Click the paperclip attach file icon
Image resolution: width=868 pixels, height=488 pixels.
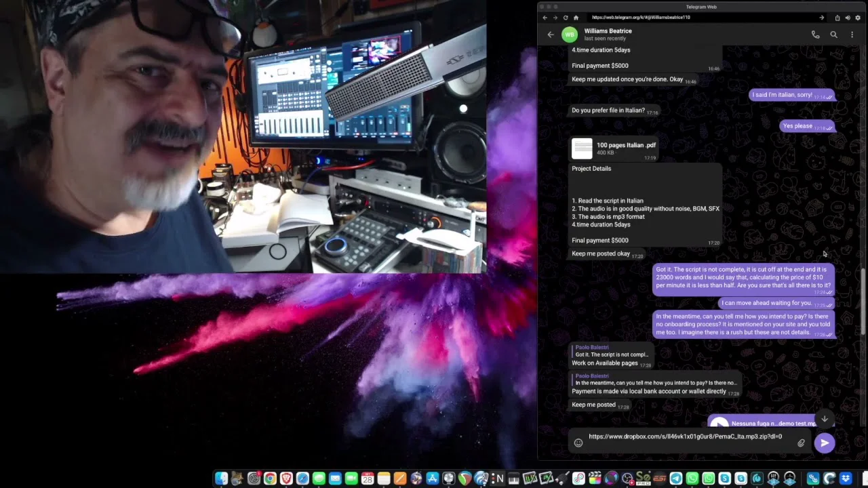click(x=801, y=443)
